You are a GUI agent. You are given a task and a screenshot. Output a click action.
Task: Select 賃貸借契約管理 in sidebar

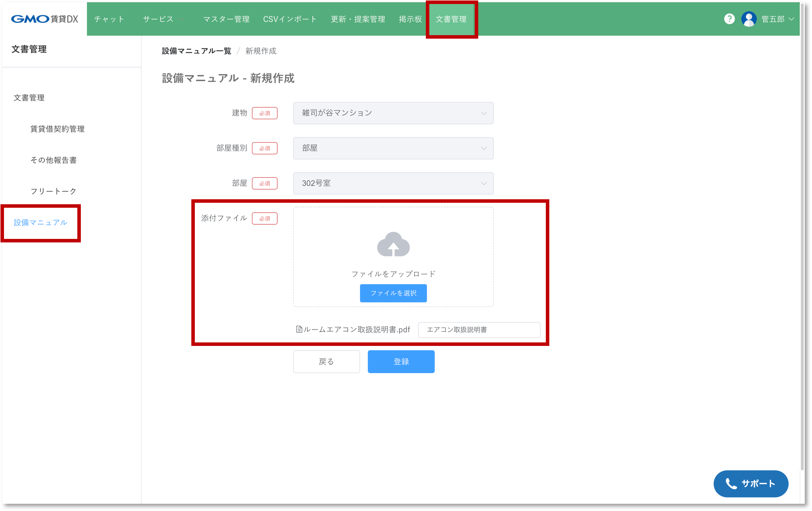point(57,129)
